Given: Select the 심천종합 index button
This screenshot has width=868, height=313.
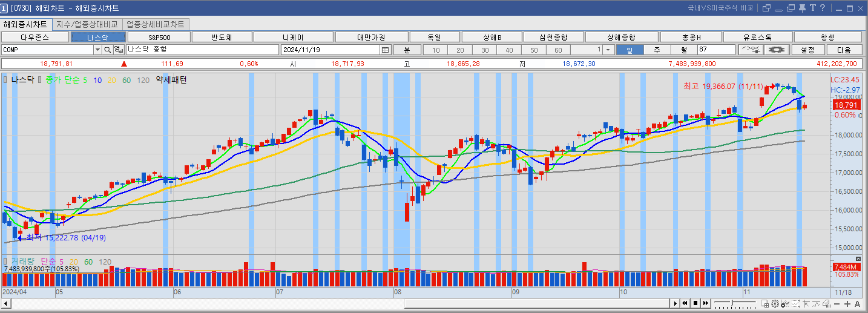Looking at the screenshot, I should 553,37.
